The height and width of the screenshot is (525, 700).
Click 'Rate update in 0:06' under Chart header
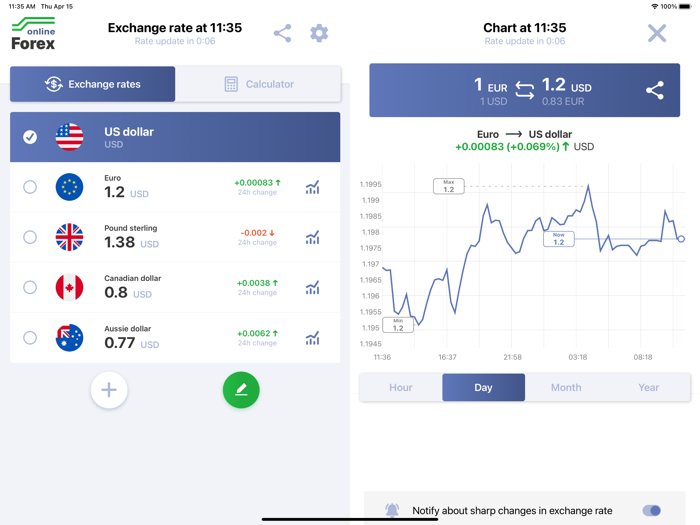[525, 41]
